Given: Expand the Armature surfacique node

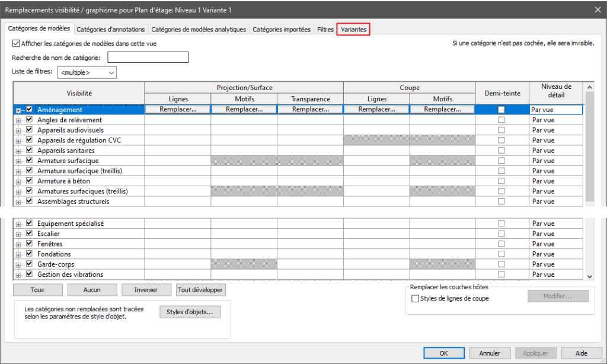Looking at the screenshot, I should [x=18, y=161].
